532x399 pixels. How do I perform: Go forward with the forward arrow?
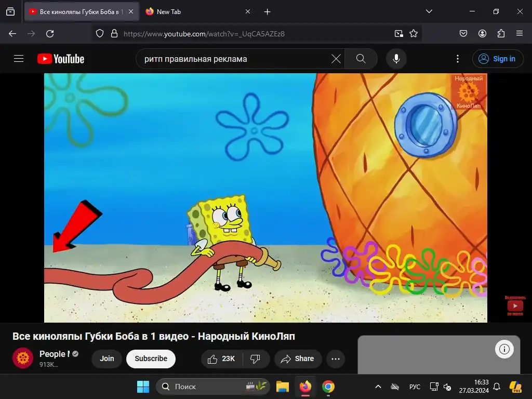[31, 34]
